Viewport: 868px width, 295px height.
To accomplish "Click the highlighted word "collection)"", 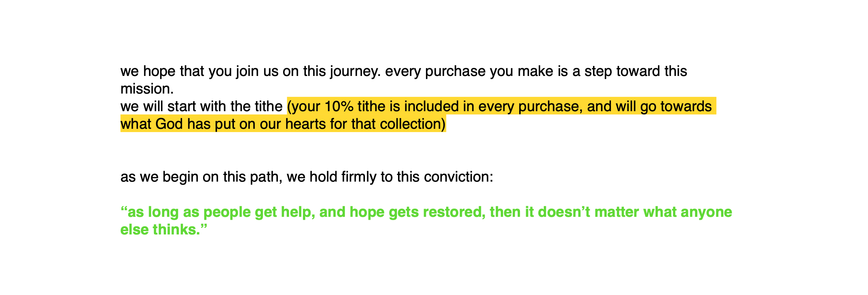I will pos(413,124).
